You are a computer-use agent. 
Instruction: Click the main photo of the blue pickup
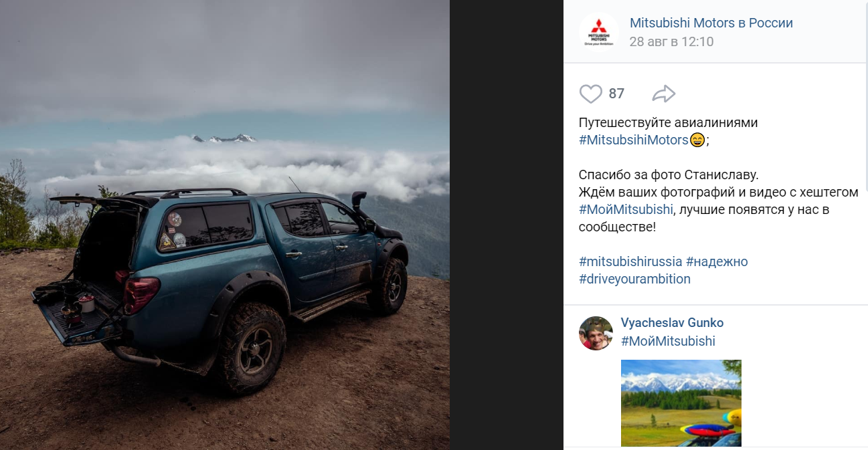click(x=225, y=225)
